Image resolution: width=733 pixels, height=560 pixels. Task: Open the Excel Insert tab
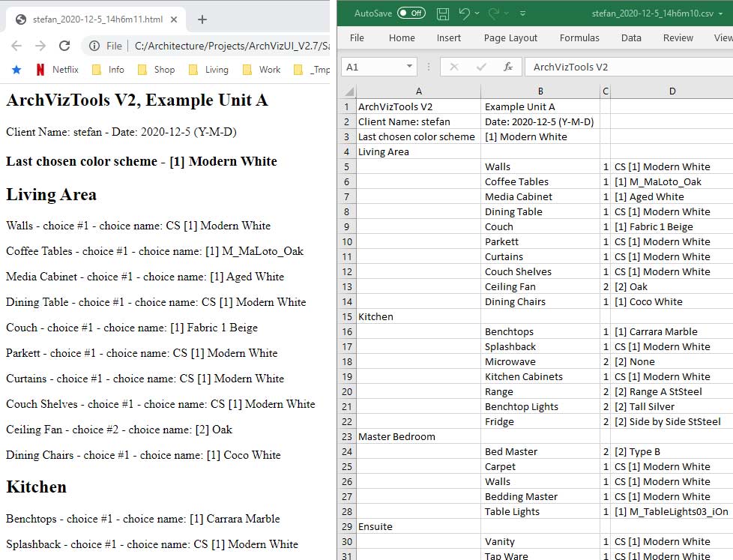coord(448,38)
